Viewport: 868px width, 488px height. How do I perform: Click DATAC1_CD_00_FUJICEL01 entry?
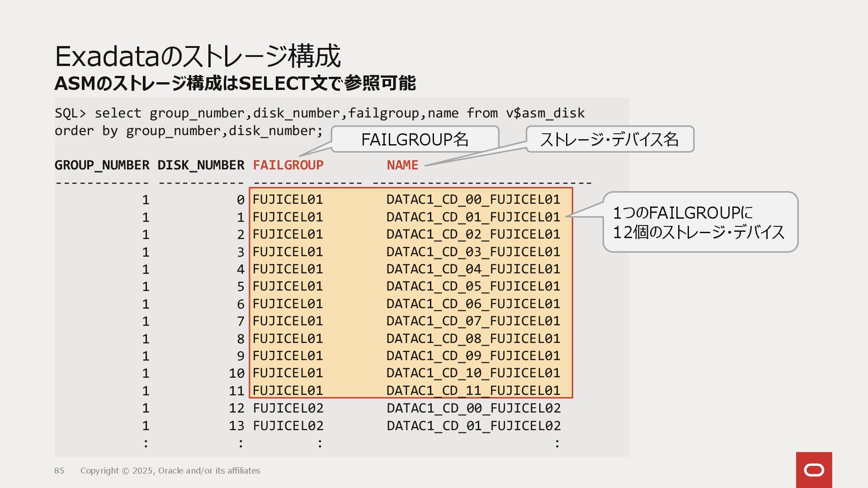coord(473,200)
